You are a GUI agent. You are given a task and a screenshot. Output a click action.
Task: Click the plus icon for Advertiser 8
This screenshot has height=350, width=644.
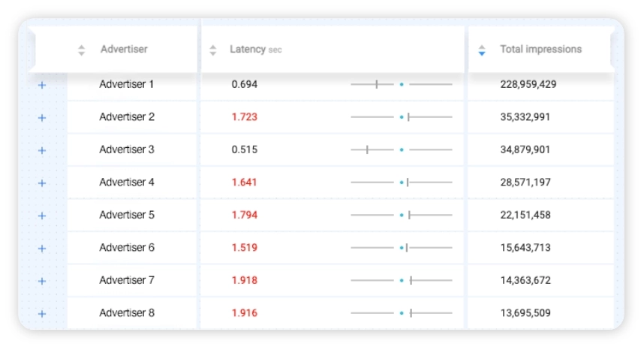click(42, 314)
